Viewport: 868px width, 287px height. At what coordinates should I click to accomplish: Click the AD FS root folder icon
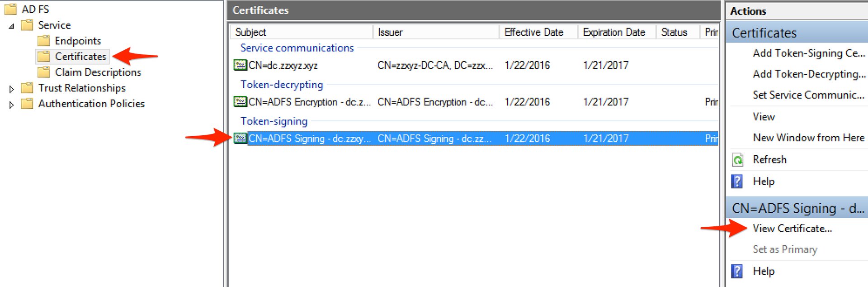[10, 9]
